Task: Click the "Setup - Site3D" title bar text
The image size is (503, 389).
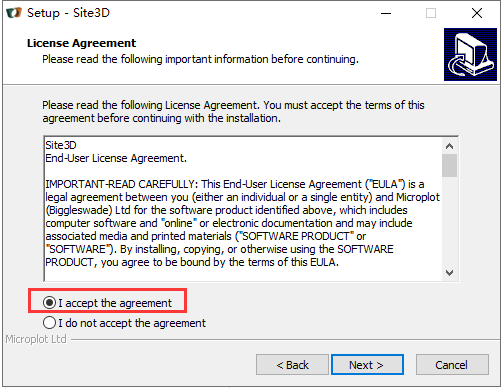Action: [68, 13]
